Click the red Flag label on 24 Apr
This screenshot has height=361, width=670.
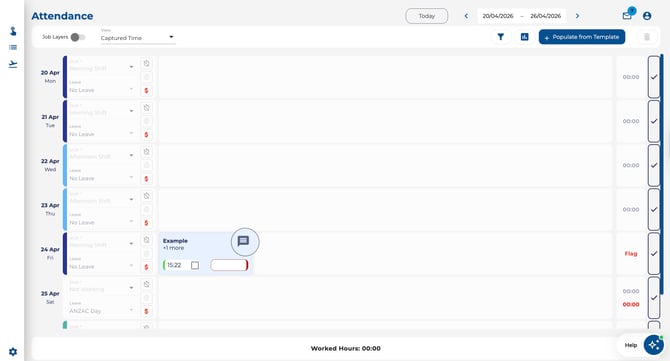[631, 254]
